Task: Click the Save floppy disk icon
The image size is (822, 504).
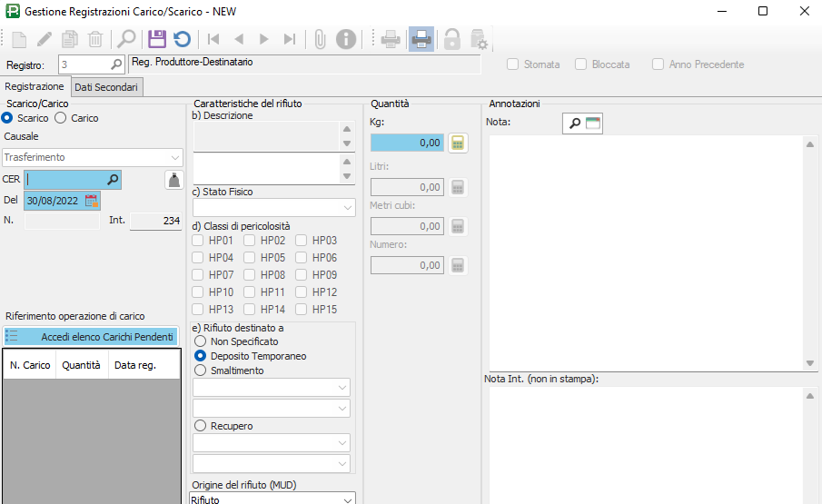Action: point(157,39)
